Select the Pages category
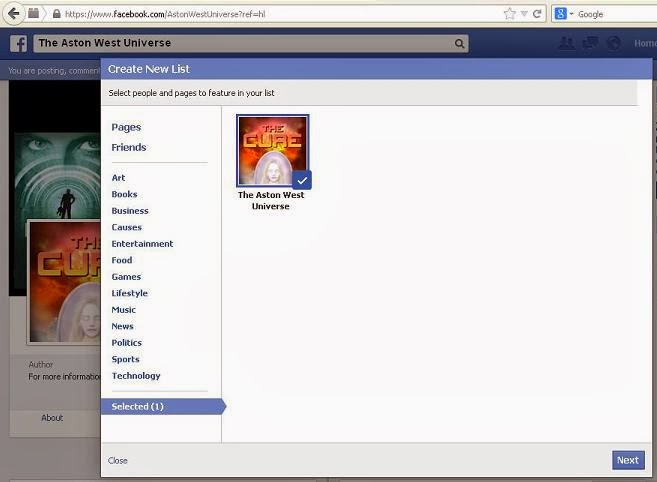This screenshot has height=482, width=657. (x=126, y=127)
